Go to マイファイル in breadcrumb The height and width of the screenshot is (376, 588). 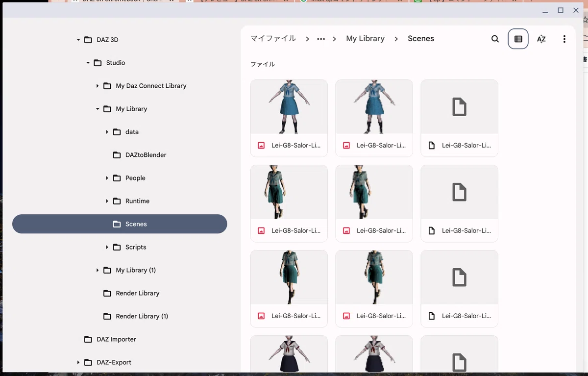coord(273,39)
